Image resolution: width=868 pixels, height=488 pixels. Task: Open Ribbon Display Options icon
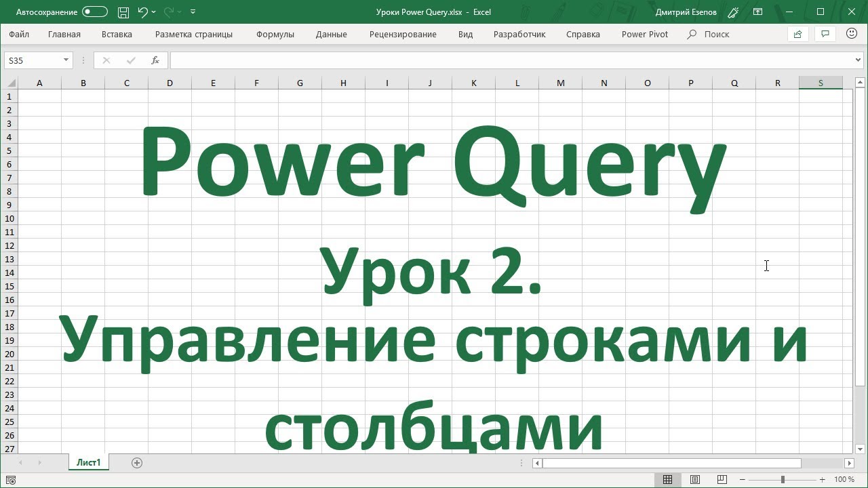758,12
